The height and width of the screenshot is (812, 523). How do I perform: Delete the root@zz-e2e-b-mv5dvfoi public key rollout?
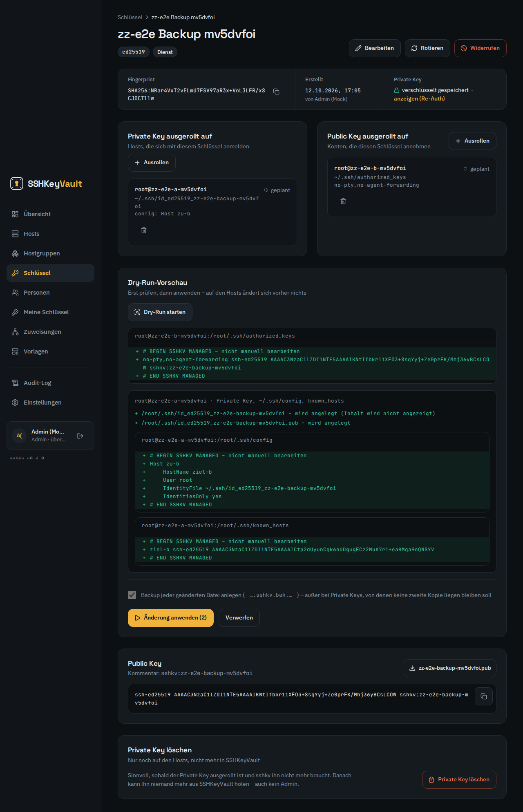click(343, 201)
